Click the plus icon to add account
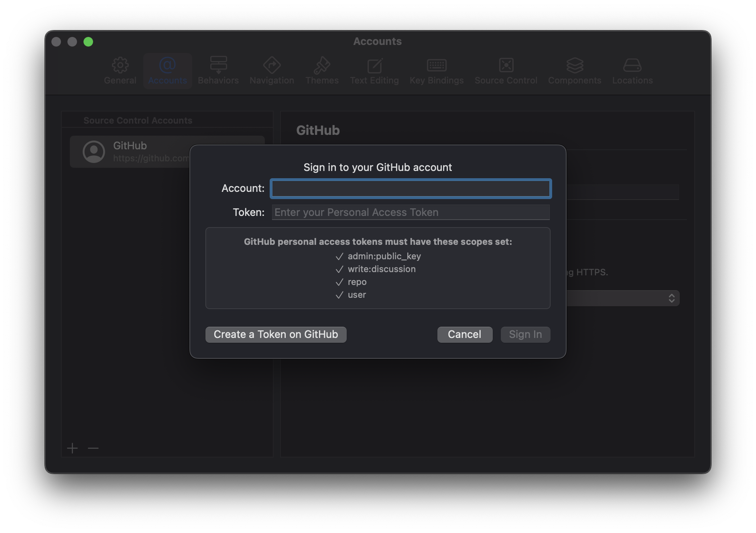The height and width of the screenshot is (533, 756). (x=72, y=448)
